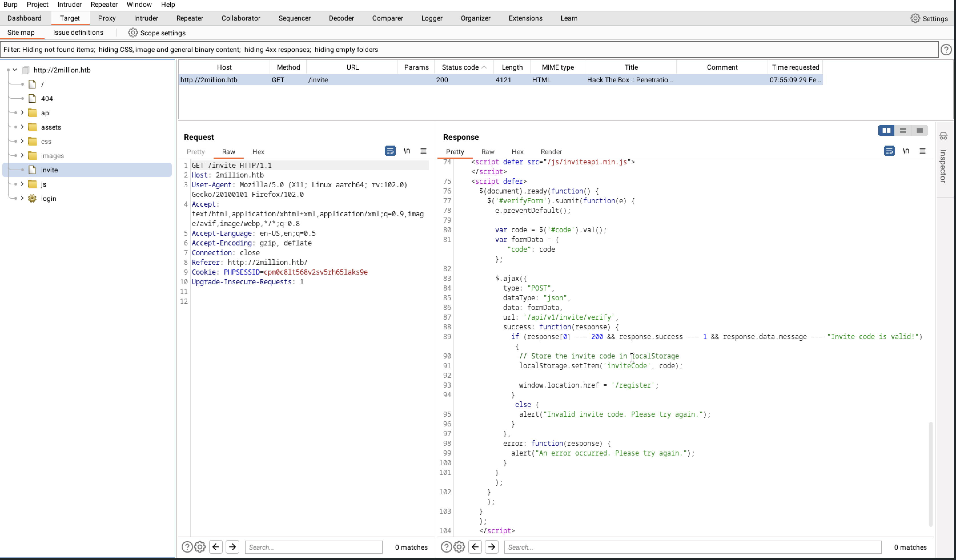The height and width of the screenshot is (560, 956).
Task: Switch Response view to Raw
Action: (487, 152)
